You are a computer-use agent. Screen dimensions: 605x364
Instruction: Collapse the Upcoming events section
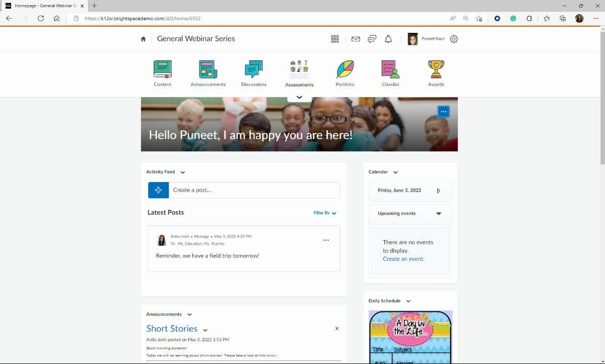pos(439,214)
